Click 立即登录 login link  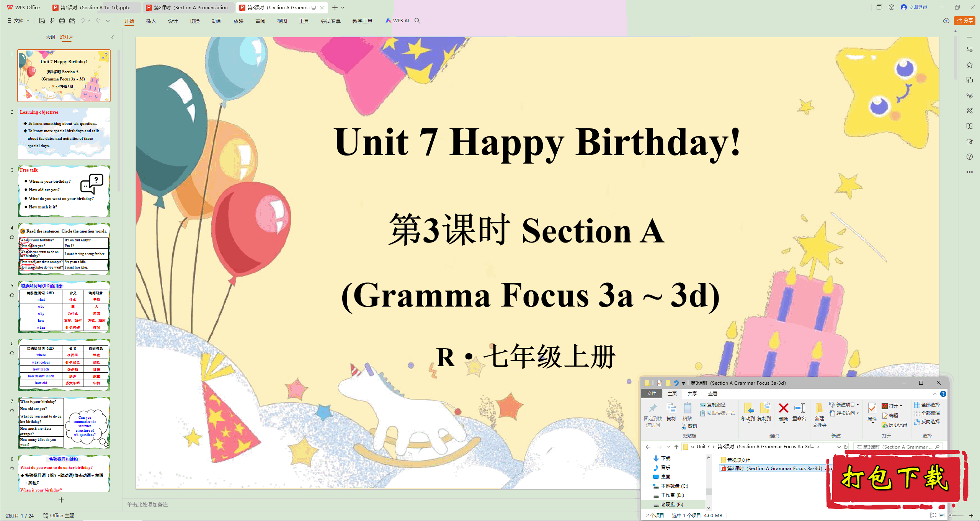914,7
